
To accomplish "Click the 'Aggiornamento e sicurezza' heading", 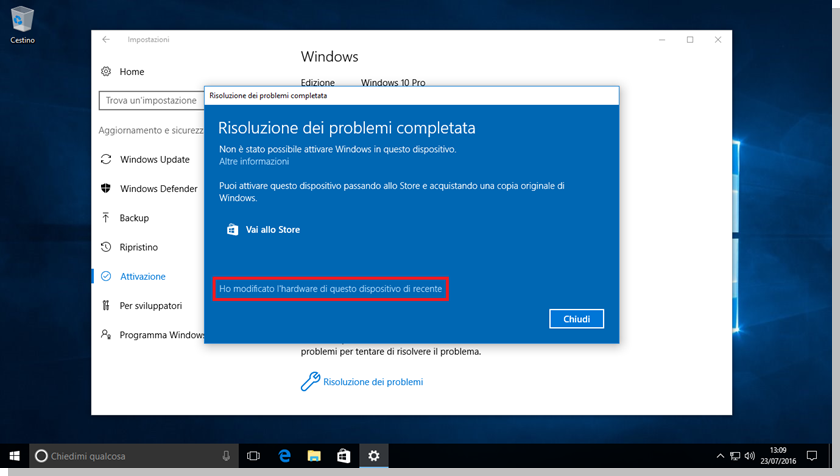I will tap(151, 130).
